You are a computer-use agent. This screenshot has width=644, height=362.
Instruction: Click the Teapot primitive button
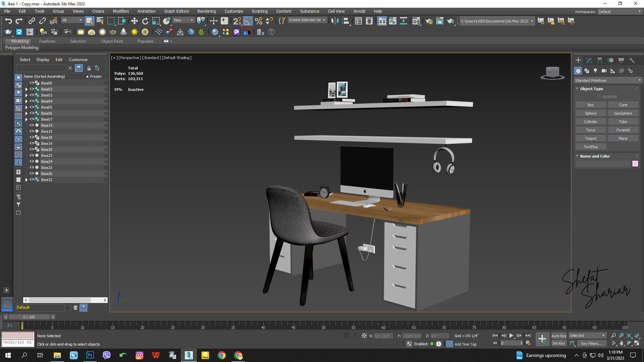pyautogui.click(x=590, y=138)
